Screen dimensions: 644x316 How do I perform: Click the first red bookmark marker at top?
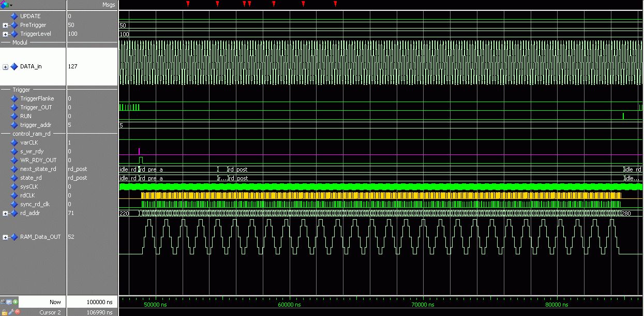coord(188,4)
